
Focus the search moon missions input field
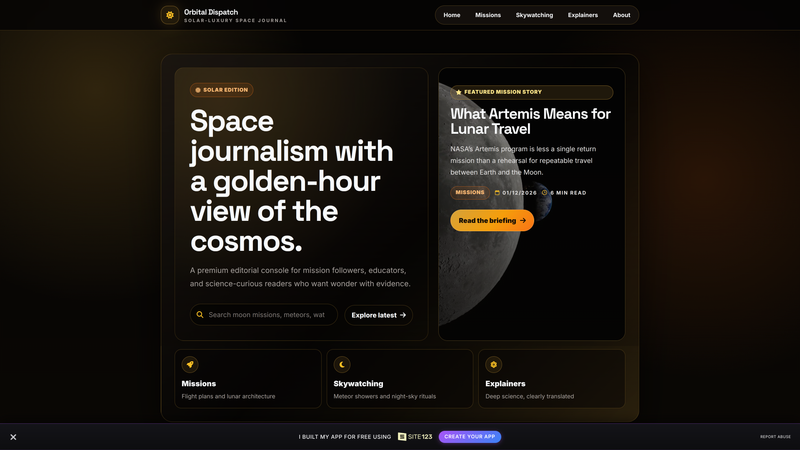coord(264,315)
